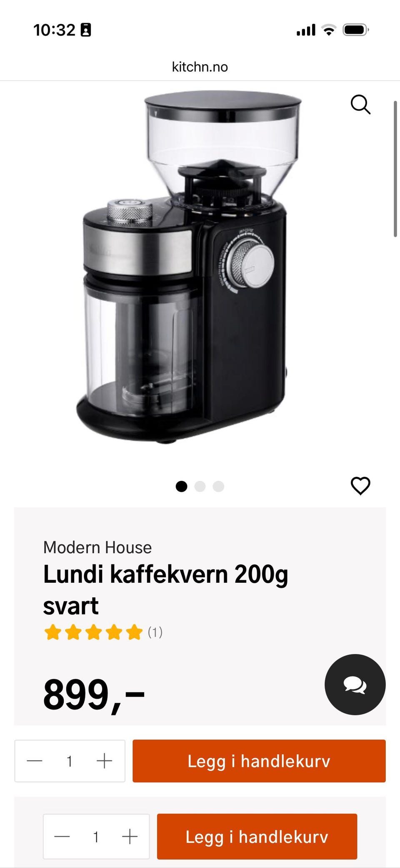The image size is (400, 868).
Task: Increase quantity with upper plus icon
Action: coord(104,761)
